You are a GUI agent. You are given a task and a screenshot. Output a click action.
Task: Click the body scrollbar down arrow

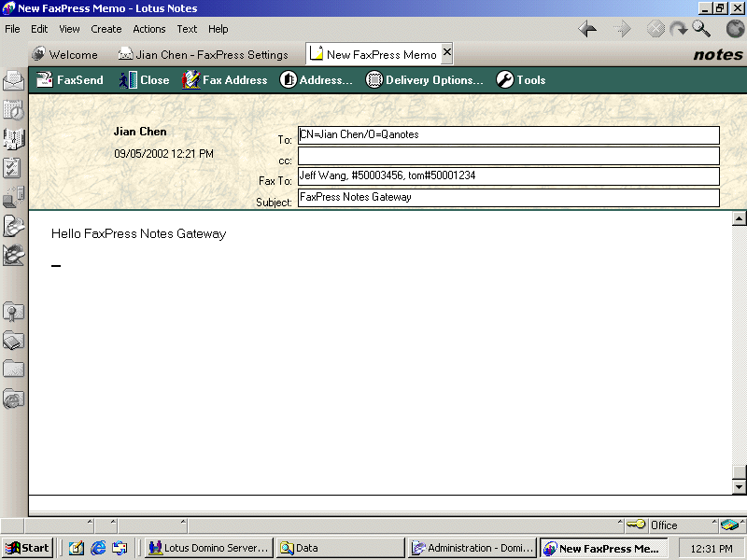coord(739,486)
